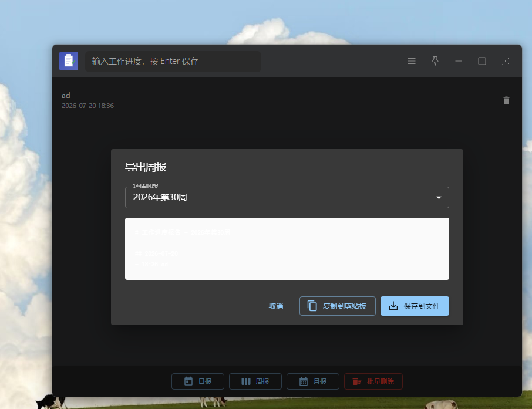
Task: Toggle the pin window icon
Action: (x=435, y=61)
